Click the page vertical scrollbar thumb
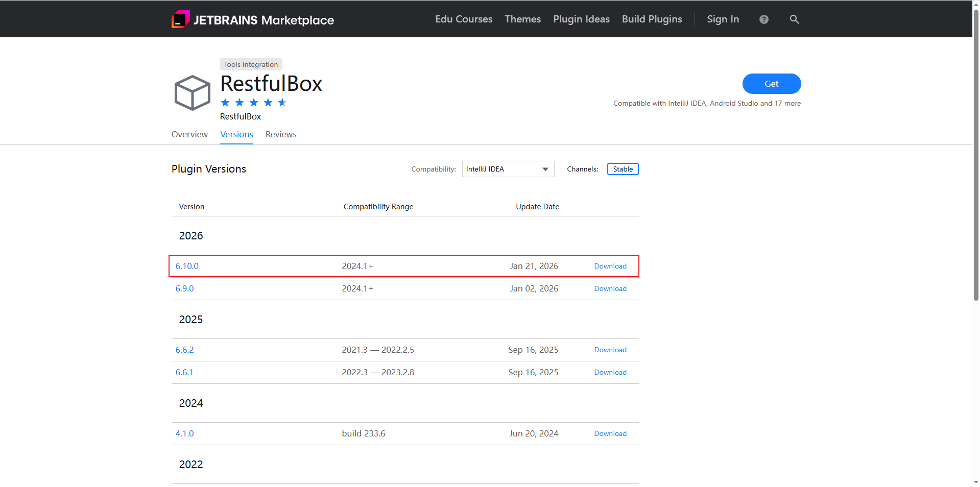Screen dimensions: 980x487 pos(976,155)
